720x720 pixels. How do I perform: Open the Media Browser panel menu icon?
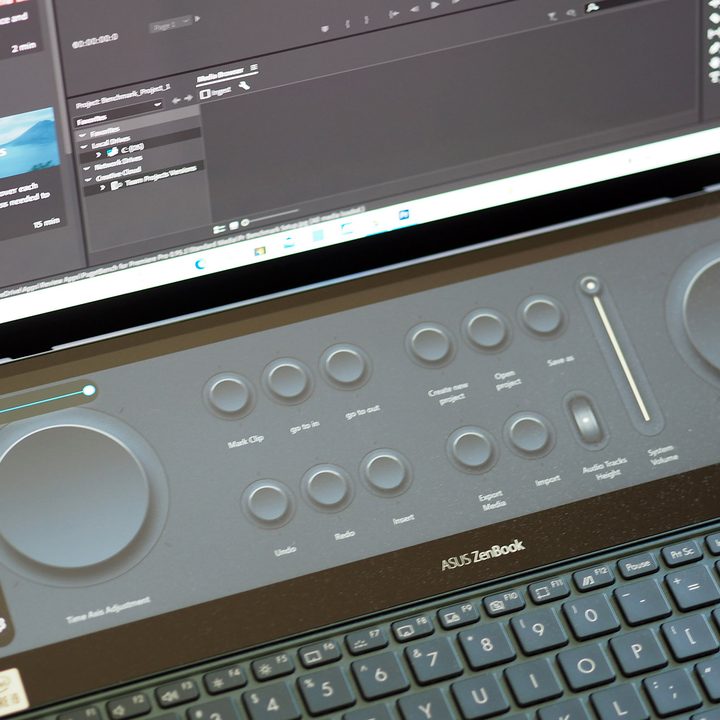tap(253, 68)
